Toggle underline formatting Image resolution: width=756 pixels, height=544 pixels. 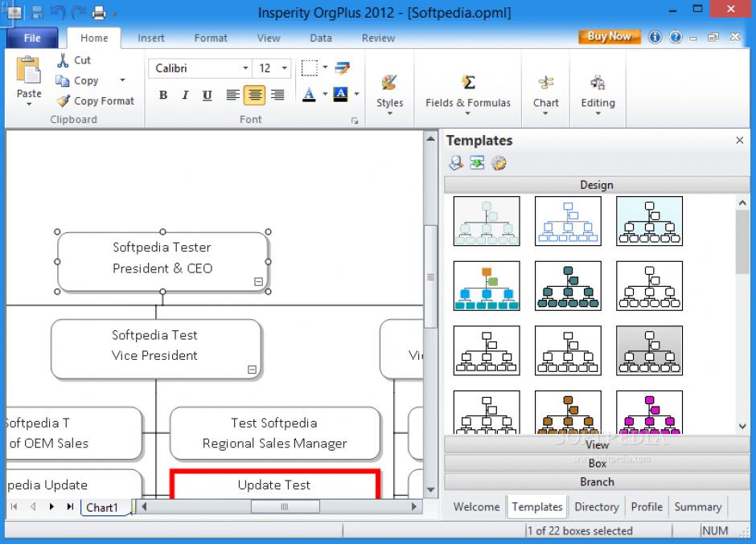(207, 95)
